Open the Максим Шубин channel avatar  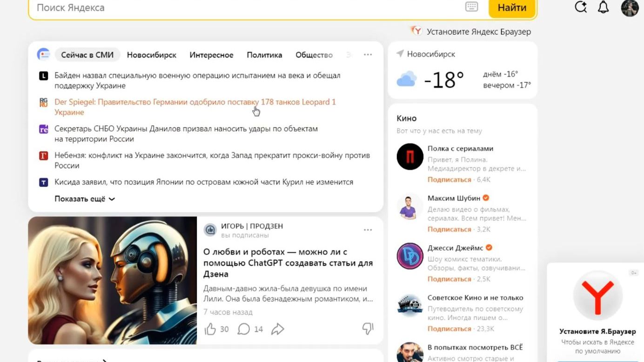tap(410, 207)
